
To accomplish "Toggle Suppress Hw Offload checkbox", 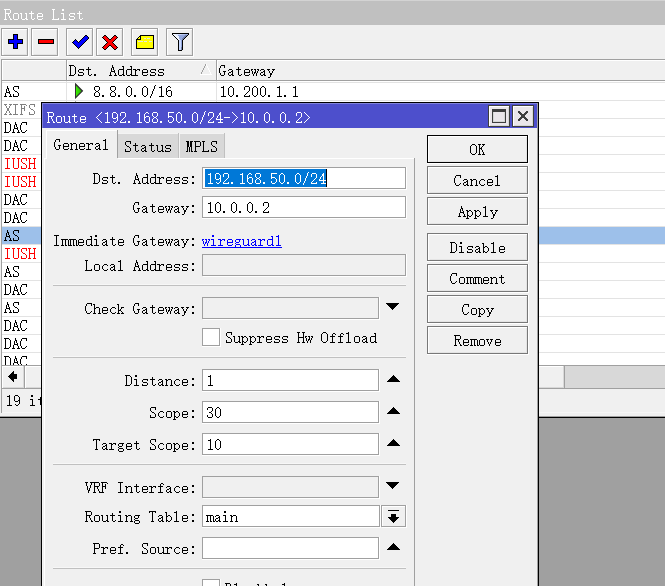I will coord(211,338).
